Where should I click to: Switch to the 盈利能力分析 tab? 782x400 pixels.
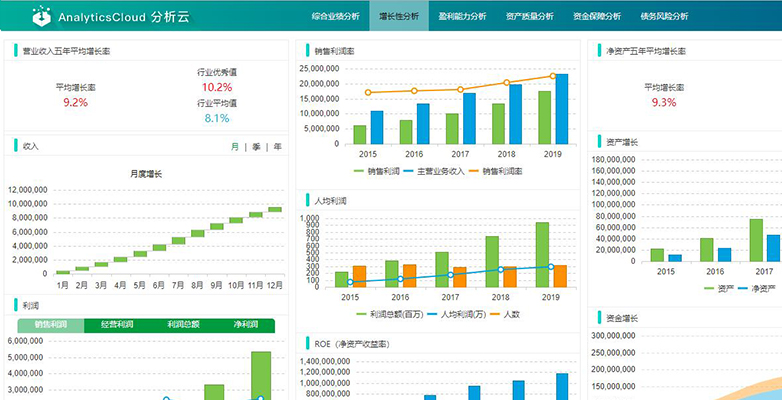(x=462, y=16)
